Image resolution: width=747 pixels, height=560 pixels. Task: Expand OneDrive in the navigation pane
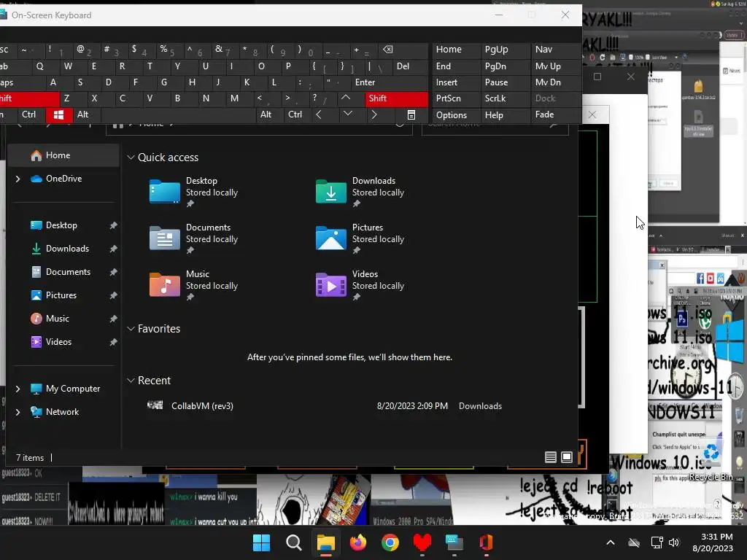click(x=18, y=179)
